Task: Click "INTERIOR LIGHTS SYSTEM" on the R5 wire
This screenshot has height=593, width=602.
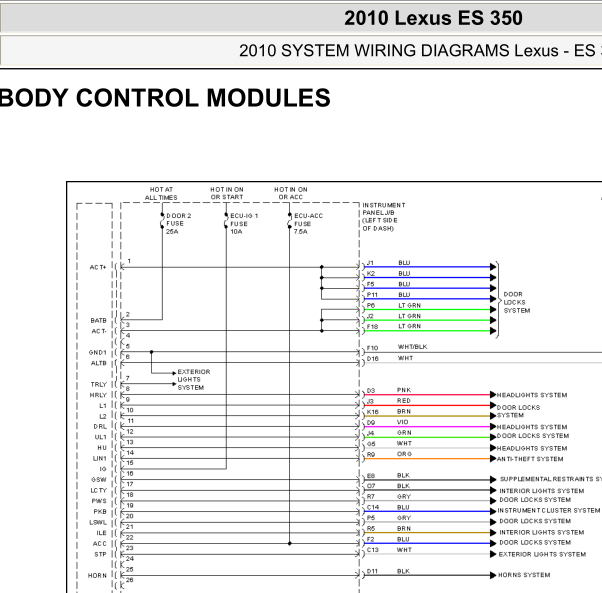Action: [x=541, y=532]
